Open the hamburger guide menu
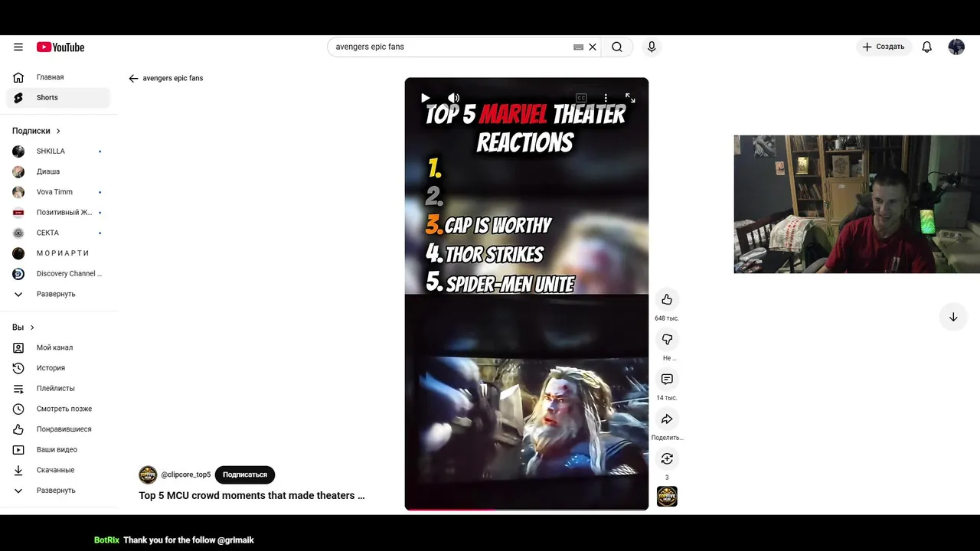Image resolution: width=980 pixels, height=551 pixels. (18, 47)
